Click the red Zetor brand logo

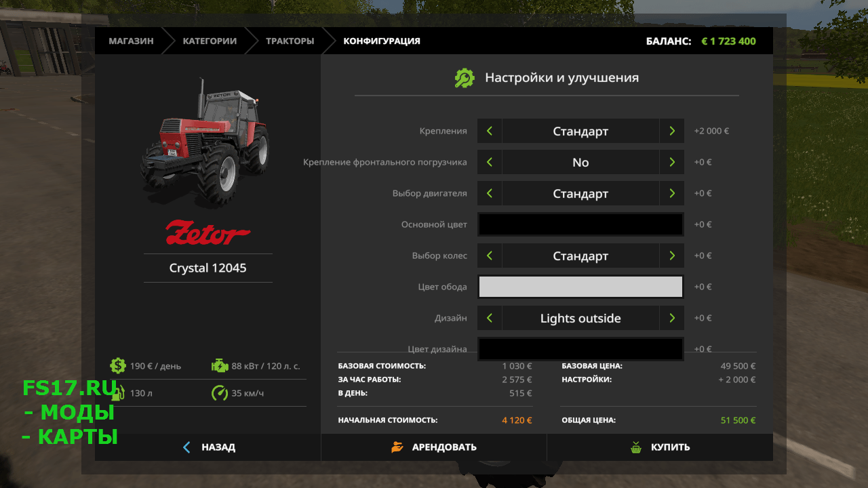(208, 232)
